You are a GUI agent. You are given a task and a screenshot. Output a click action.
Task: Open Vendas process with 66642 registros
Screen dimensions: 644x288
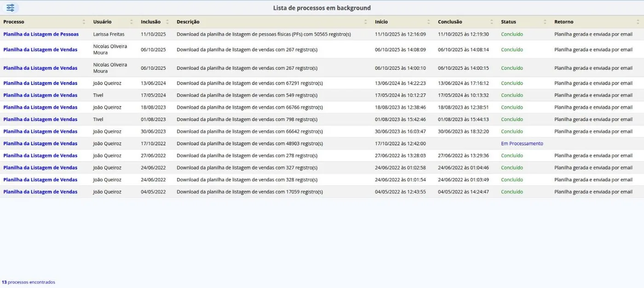coord(40,131)
